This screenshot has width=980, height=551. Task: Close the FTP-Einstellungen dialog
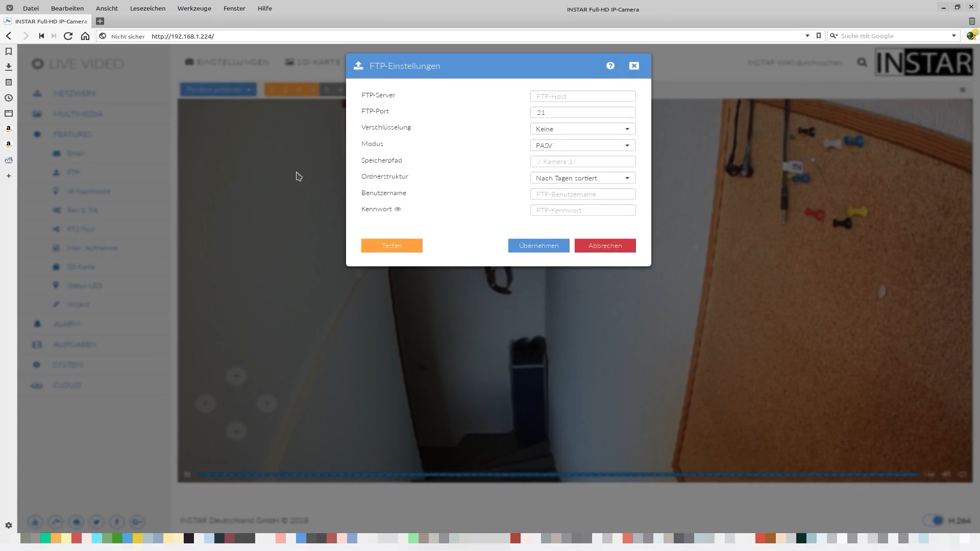point(634,66)
